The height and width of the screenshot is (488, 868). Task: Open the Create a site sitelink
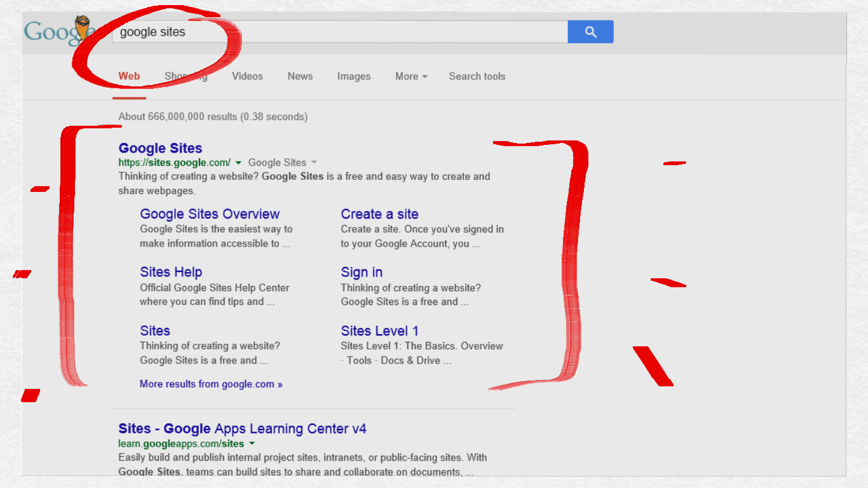(x=379, y=214)
